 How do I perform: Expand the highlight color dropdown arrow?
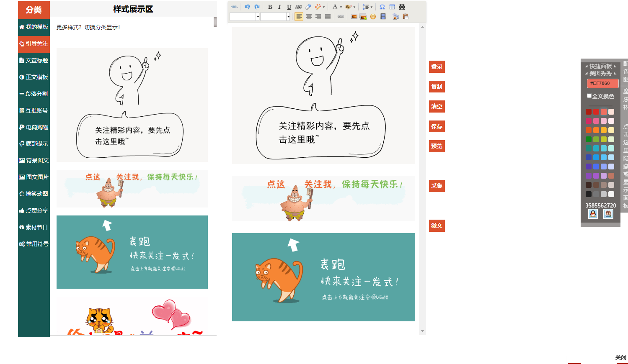pyautogui.click(x=354, y=7)
